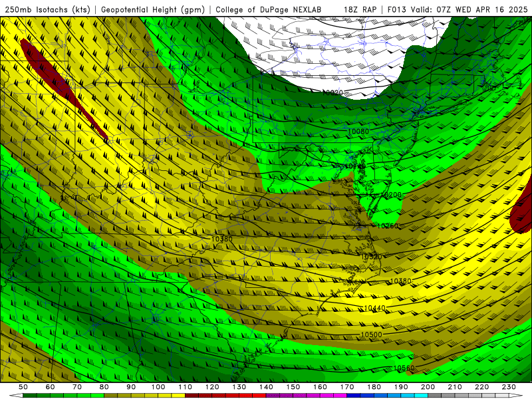Screen dimensions: 532x399
Task: Click the 80 value on the color bar
Action: coord(104,387)
